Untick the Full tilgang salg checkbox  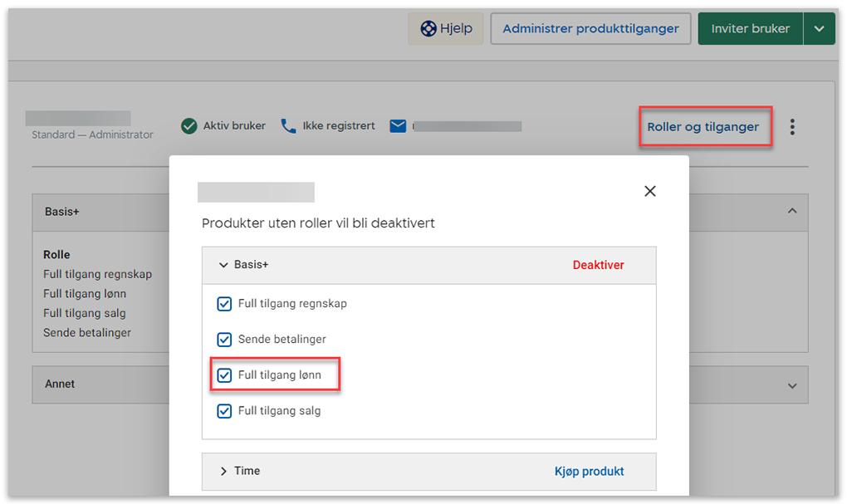[x=224, y=411]
